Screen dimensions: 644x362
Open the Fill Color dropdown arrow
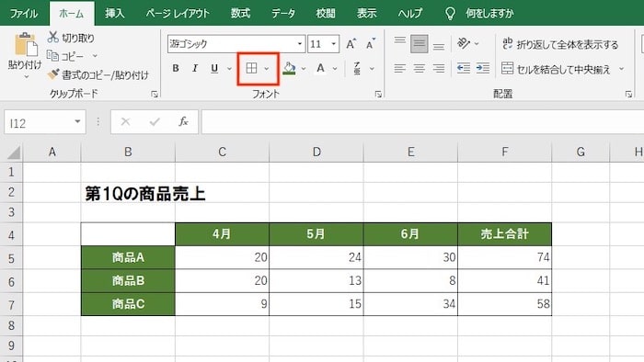pos(304,69)
